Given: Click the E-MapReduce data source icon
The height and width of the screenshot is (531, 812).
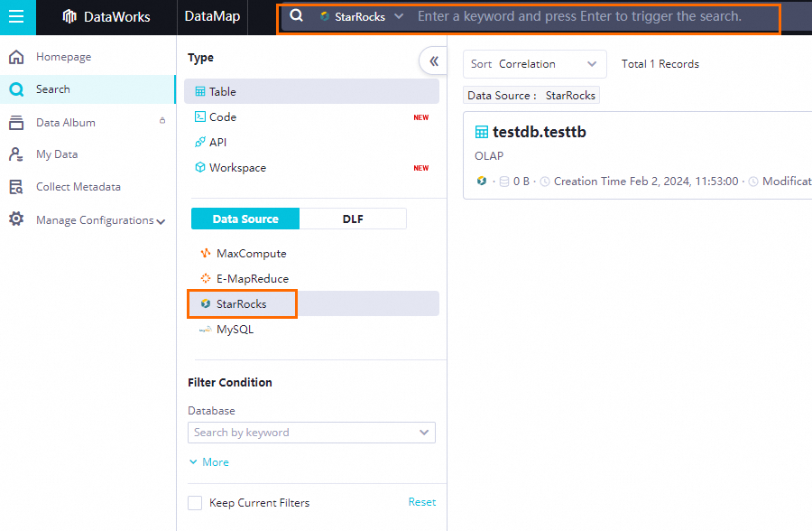Looking at the screenshot, I should click(x=206, y=278).
